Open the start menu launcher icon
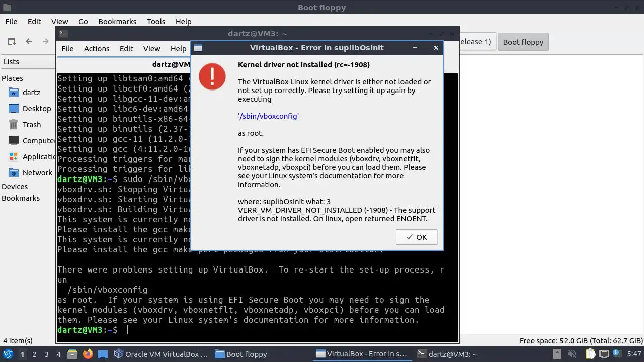This screenshot has height=362, width=644. pyautogui.click(x=8, y=354)
